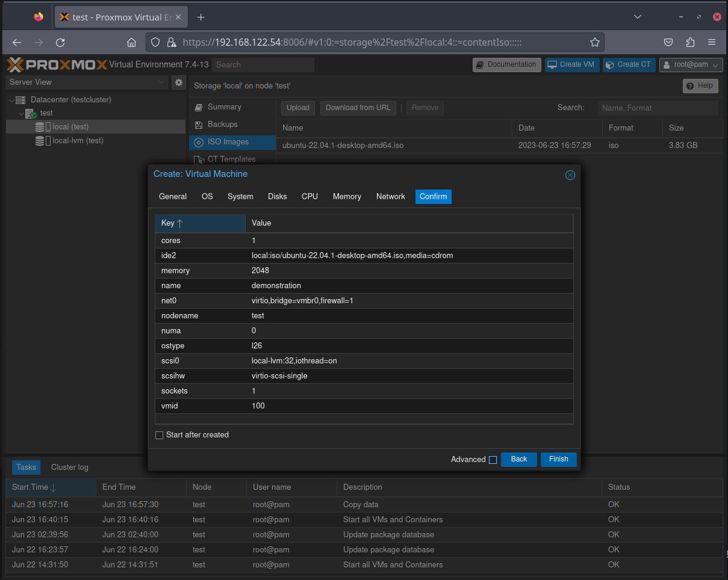This screenshot has width=728, height=580.
Task: Open the root@pam user menu
Action: (691, 65)
